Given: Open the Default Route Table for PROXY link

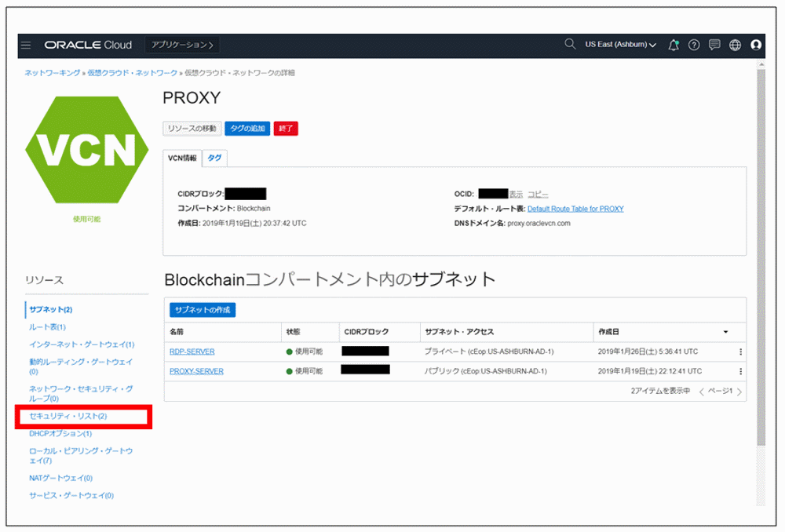Looking at the screenshot, I should [575, 209].
